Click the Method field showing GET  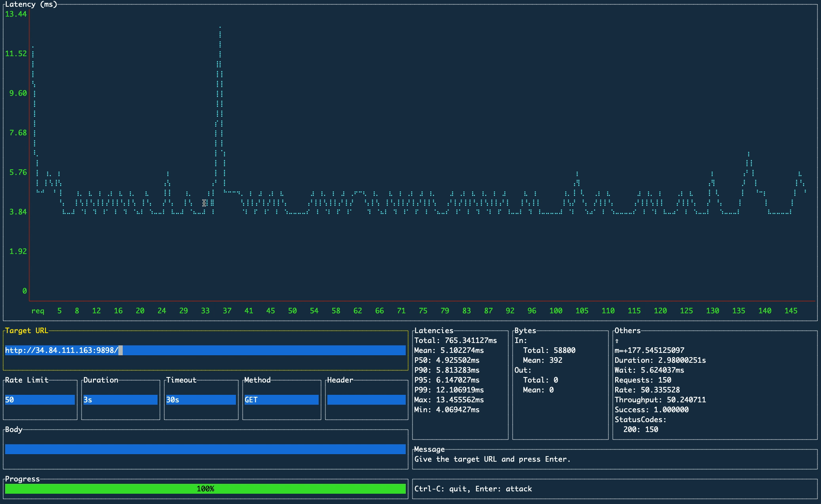click(281, 400)
